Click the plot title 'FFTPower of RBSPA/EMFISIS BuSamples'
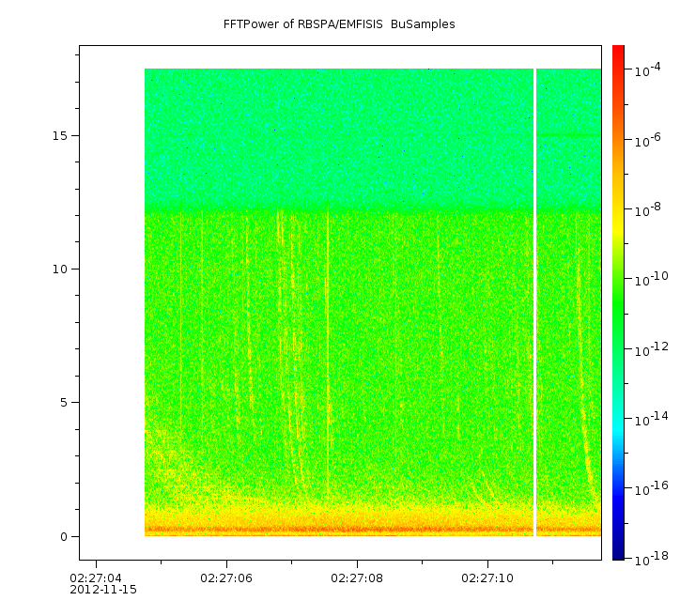The height and width of the screenshot is (616, 680). click(x=339, y=24)
